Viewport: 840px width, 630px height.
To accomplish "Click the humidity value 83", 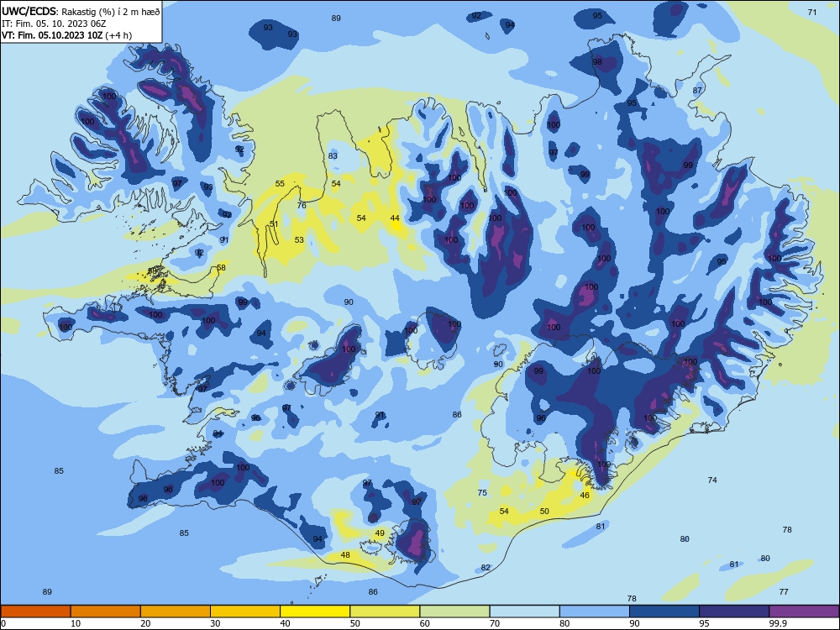I will tap(333, 156).
